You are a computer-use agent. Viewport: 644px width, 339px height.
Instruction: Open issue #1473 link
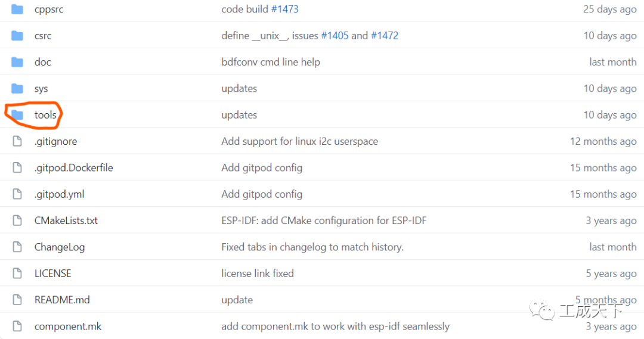pyautogui.click(x=284, y=9)
